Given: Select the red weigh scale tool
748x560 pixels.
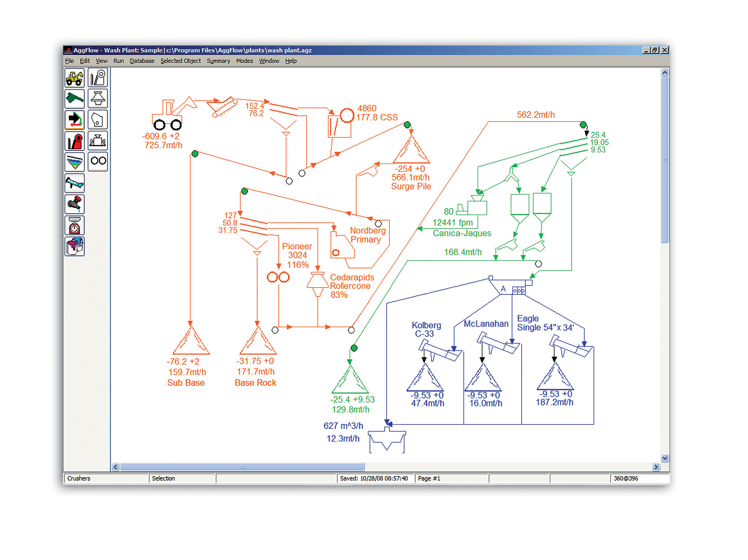Looking at the screenshot, I should [x=75, y=225].
